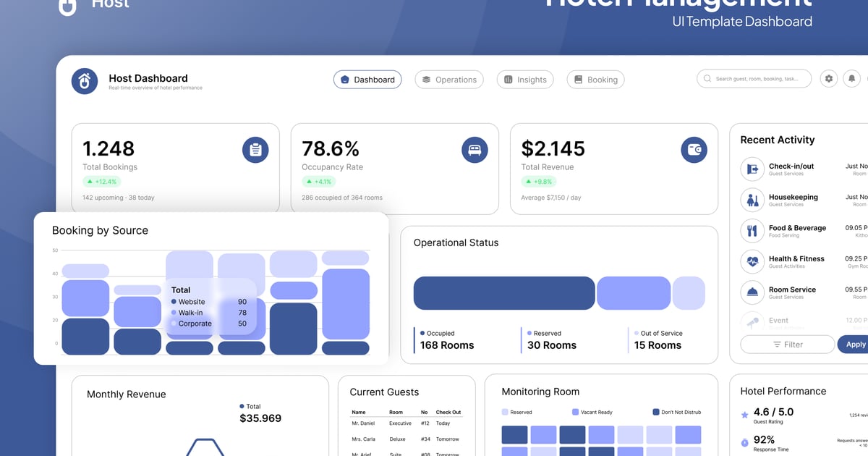Open the notifications bell icon

pos(852,79)
